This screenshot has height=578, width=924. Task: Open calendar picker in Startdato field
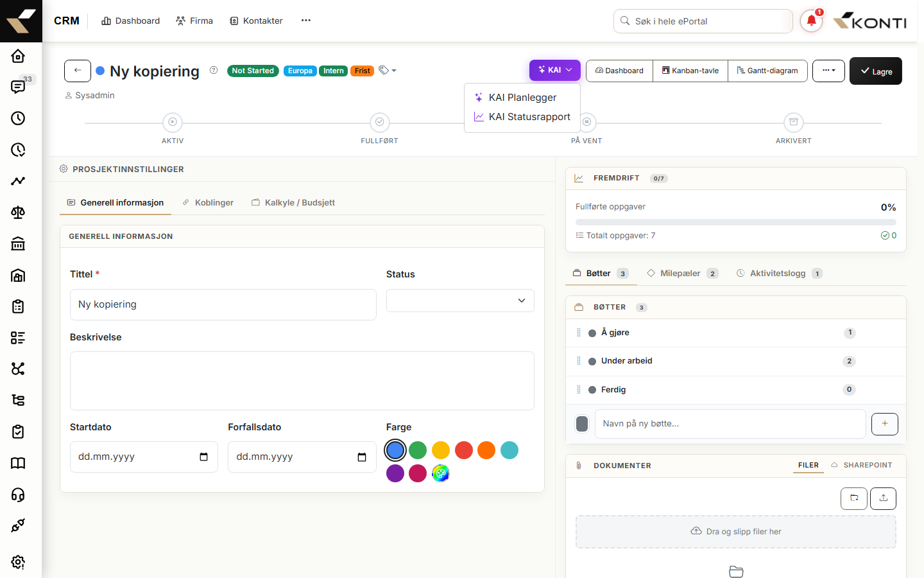(204, 457)
